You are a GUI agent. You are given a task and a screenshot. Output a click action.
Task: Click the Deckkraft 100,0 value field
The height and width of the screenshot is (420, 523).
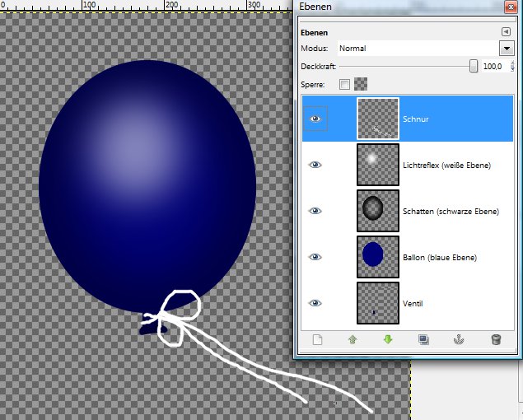tap(492, 66)
